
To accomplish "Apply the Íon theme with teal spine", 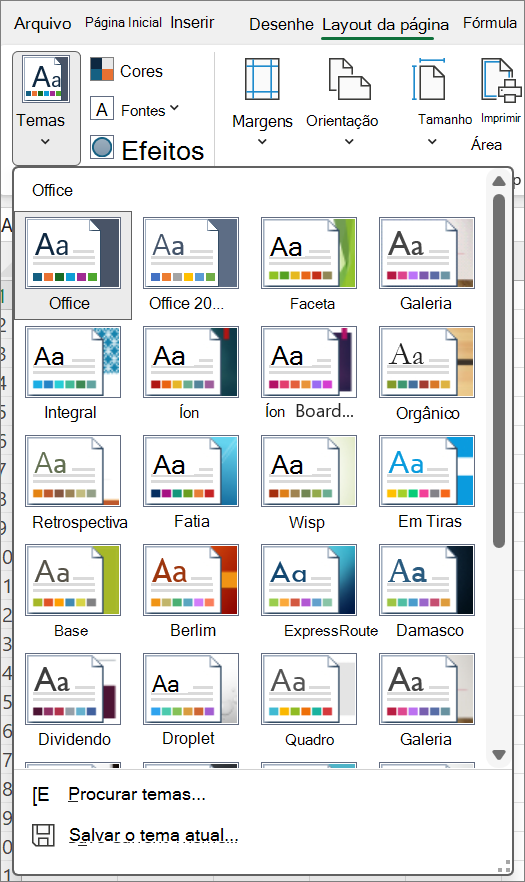I will pos(191,362).
